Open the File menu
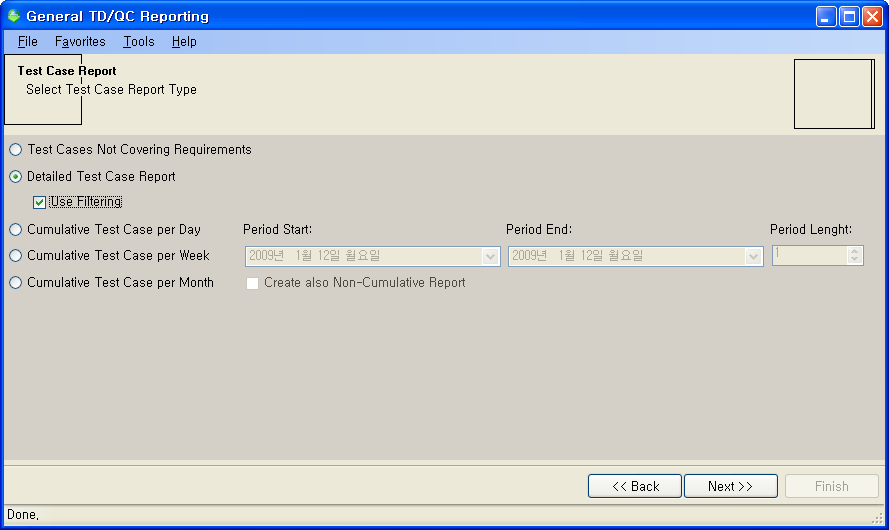Screen dimensions: 889x530 (27, 41)
